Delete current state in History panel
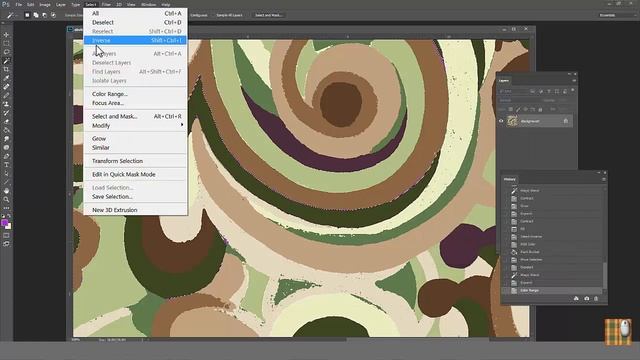This screenshot has width=640, height=360. (x=596, y=298)
